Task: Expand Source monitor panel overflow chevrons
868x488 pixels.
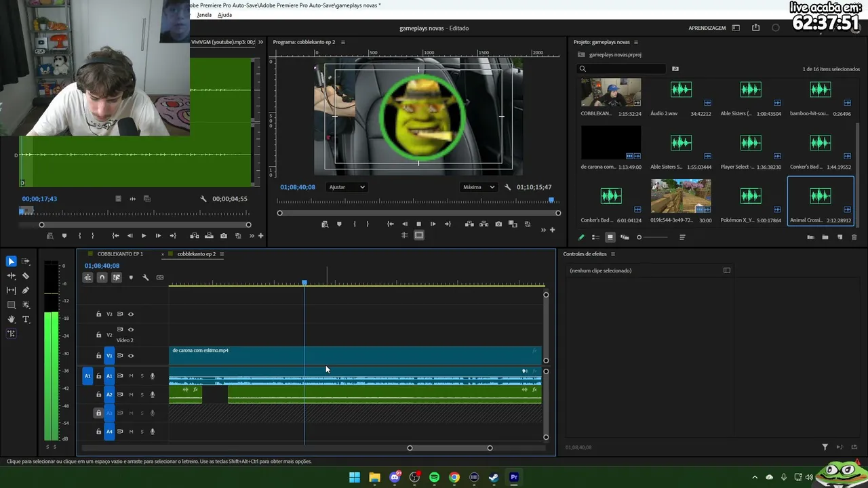Action: coord(260,42)
